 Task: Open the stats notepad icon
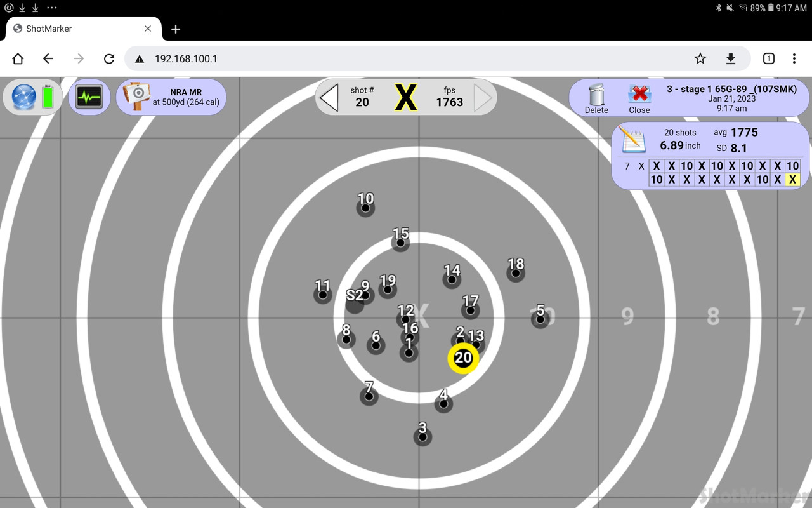632,140
